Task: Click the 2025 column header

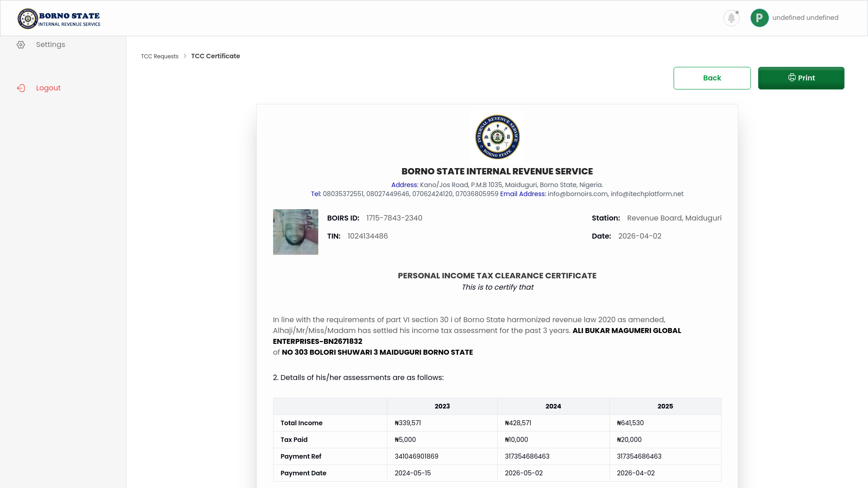Action: 665,406
